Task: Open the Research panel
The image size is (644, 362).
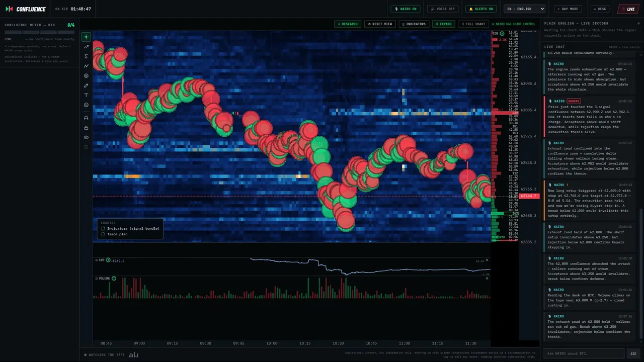Action: coord(348,24)
